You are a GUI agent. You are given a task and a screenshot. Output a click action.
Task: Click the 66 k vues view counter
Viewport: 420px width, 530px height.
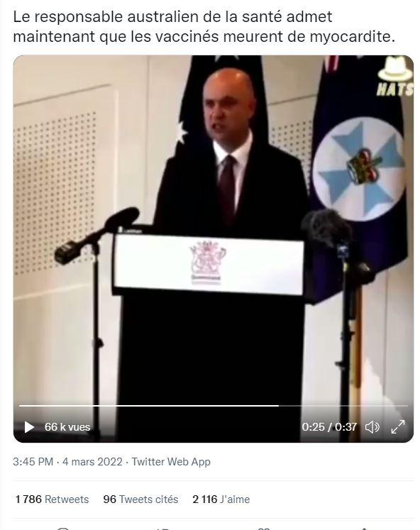pyautogui.click(x=67, y=427)
